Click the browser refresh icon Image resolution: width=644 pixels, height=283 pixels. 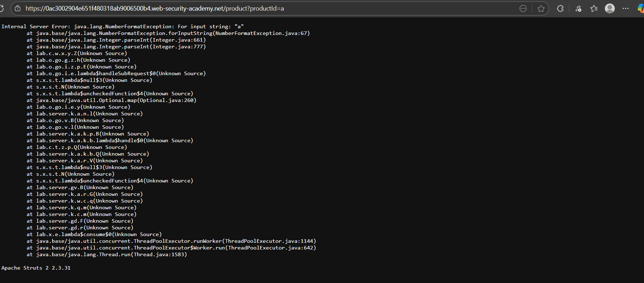[x=1, y=8]
